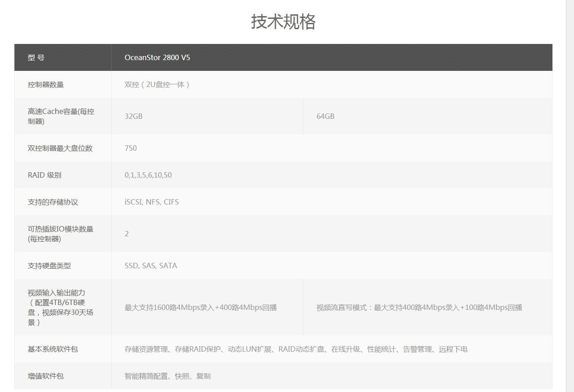Click the 双控制器最大盘位数 row label
Viewport: 574px width, 392px height.
coord(60,148)
